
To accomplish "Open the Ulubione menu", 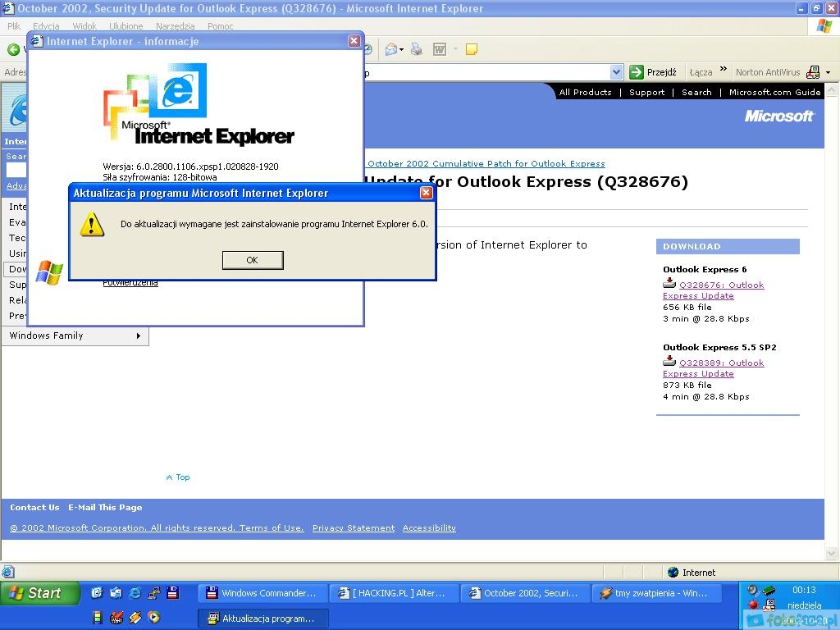I will click(x=126, y=25).
